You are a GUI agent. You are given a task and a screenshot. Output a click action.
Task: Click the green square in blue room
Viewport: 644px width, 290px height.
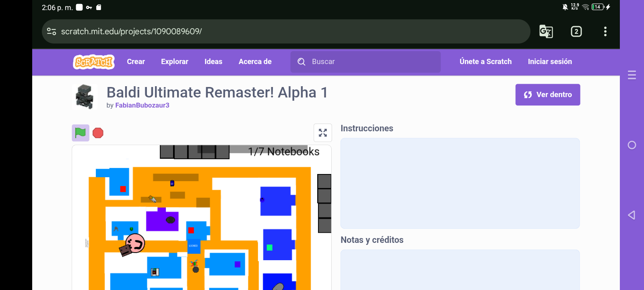270,247
